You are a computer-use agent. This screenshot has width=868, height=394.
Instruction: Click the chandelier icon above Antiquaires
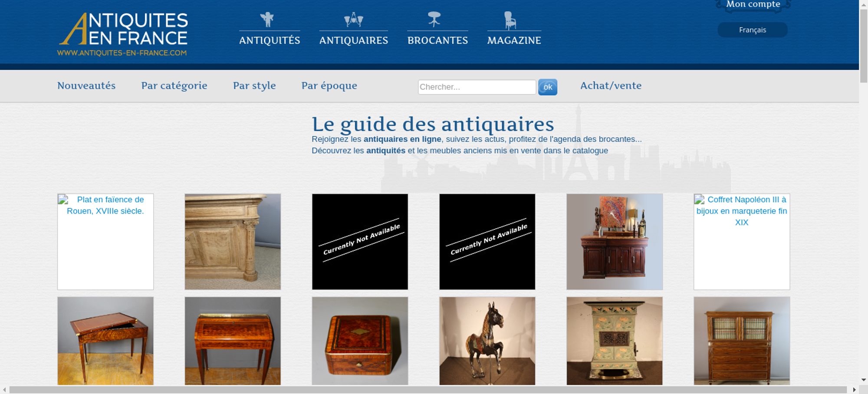[354, 20]
